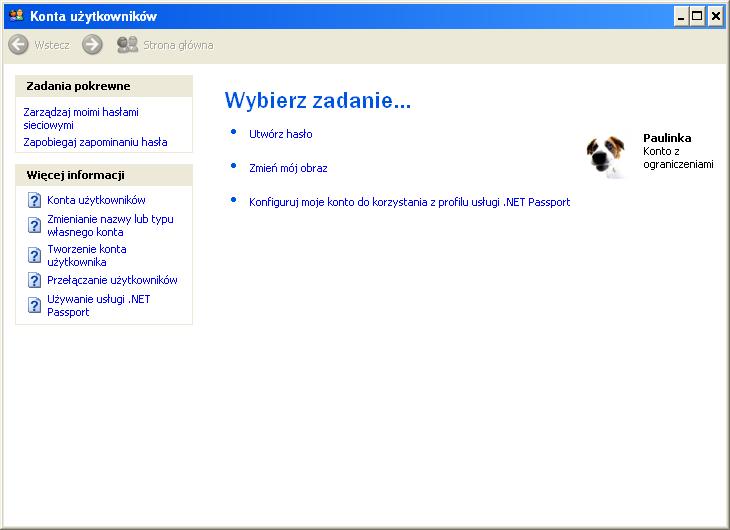This screenshot has height=530, width=730.
Task: Open Zarządzaj moimi hasłami sieciowymi
Action: pos(81,118)
